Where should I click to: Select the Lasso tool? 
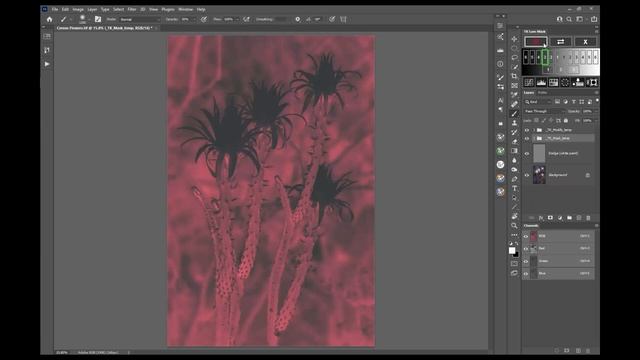(514, 58)
